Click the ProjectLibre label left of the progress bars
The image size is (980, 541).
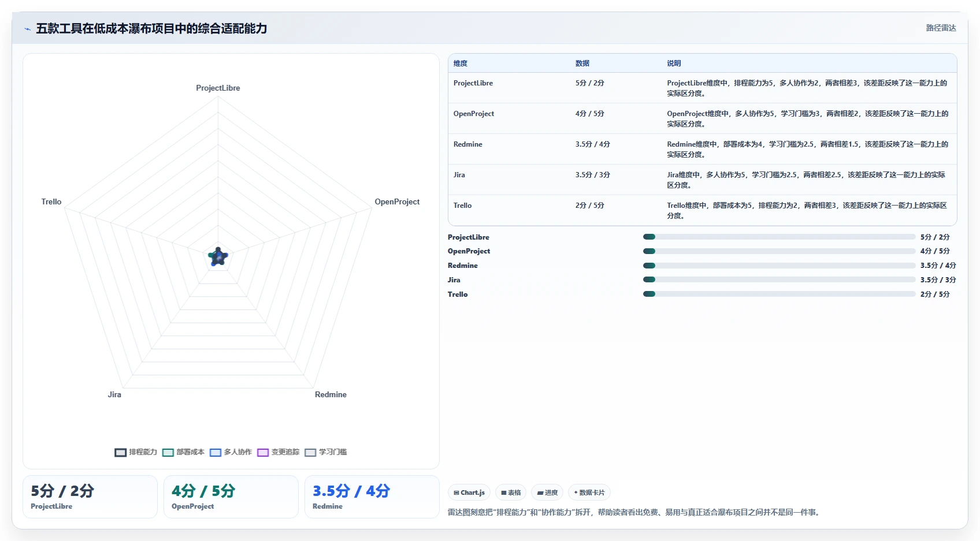(x=469, y=237)
